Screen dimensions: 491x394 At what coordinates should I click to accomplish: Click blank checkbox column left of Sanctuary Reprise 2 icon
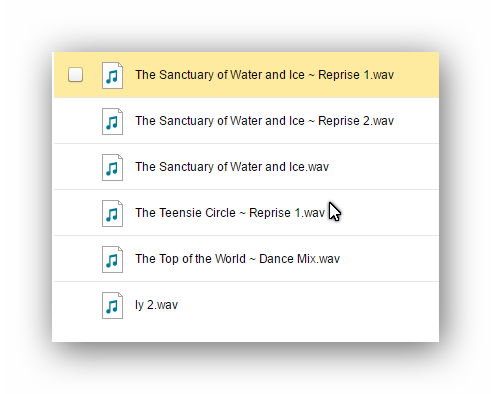click(x=75, y=121)
